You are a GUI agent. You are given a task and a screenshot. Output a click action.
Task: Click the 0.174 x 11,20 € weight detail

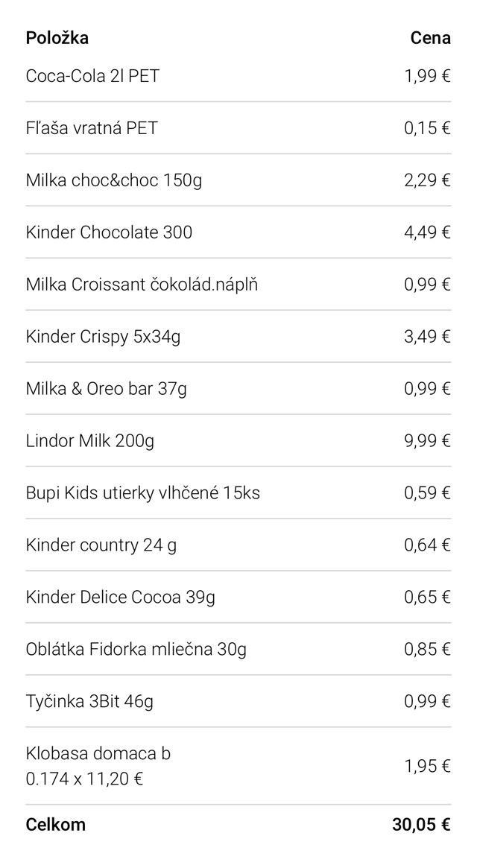click(84, 779)
